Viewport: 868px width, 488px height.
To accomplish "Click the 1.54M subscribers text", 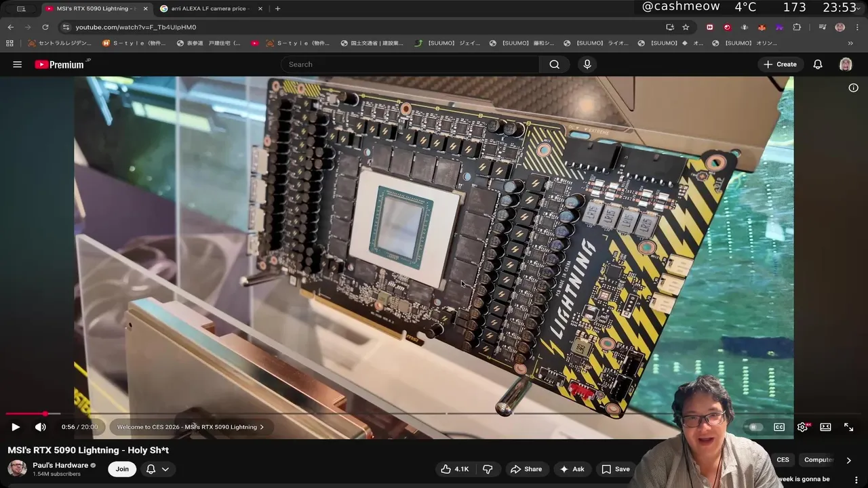I will pos(56,474).
